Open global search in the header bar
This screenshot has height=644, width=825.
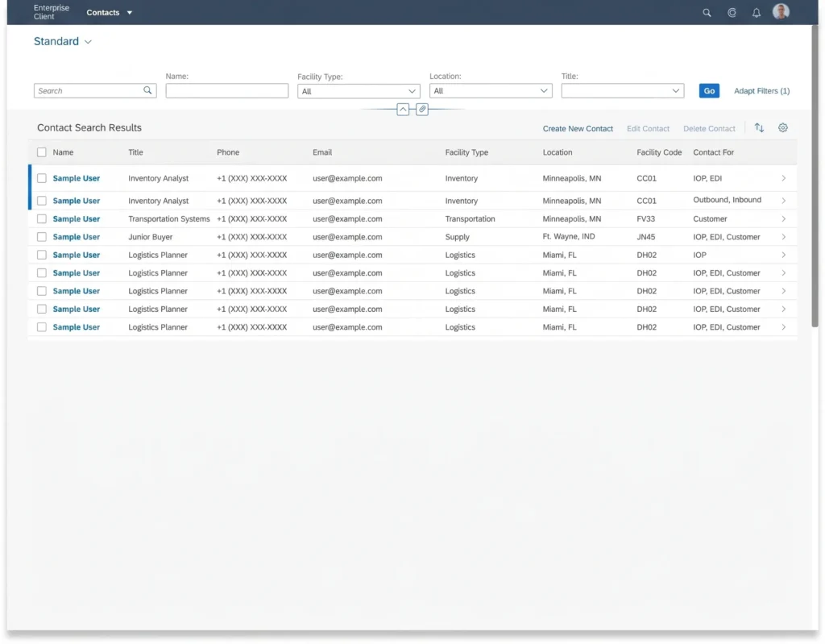point(707,13)
